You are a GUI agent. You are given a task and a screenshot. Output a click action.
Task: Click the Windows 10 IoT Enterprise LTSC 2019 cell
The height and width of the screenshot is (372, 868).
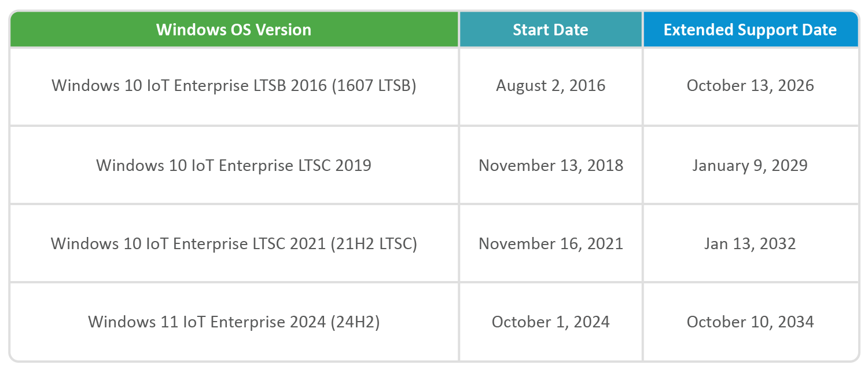coord(234,165)
